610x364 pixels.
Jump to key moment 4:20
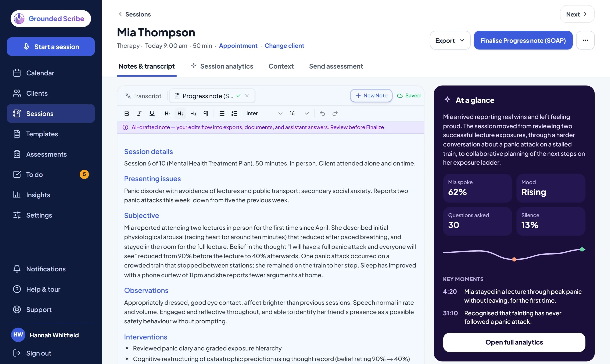[514, 296]
